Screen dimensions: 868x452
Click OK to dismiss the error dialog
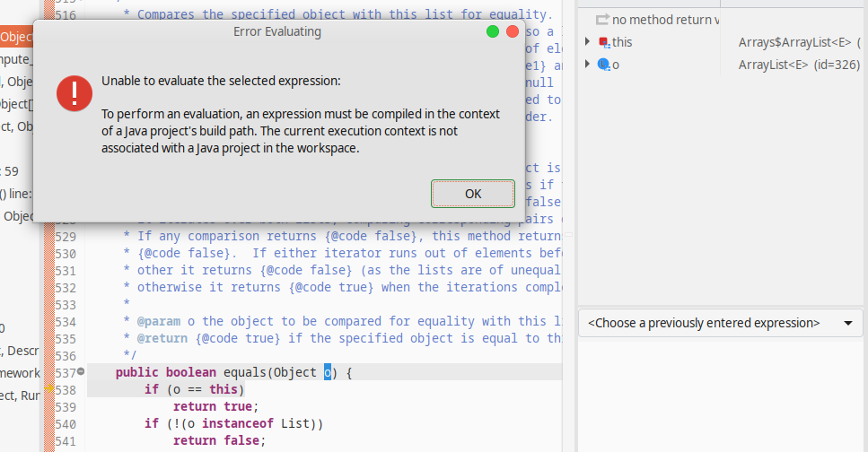pyautogui.click(x=473, y=194)
